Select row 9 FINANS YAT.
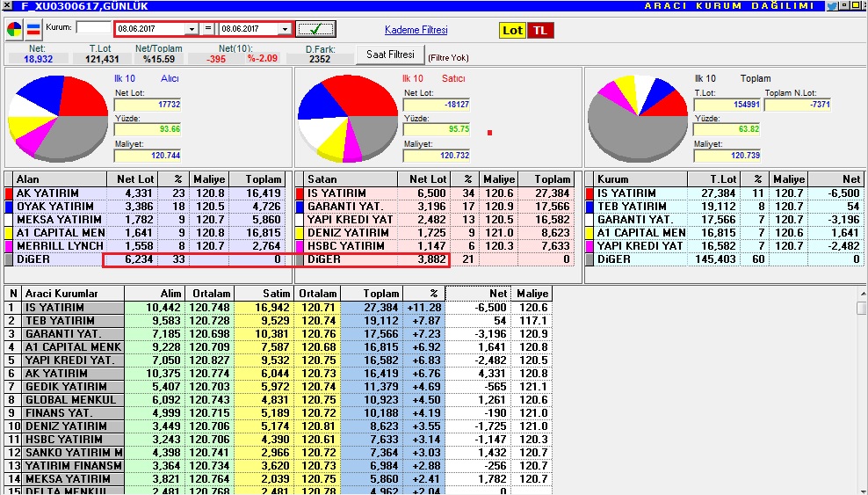 278,413
